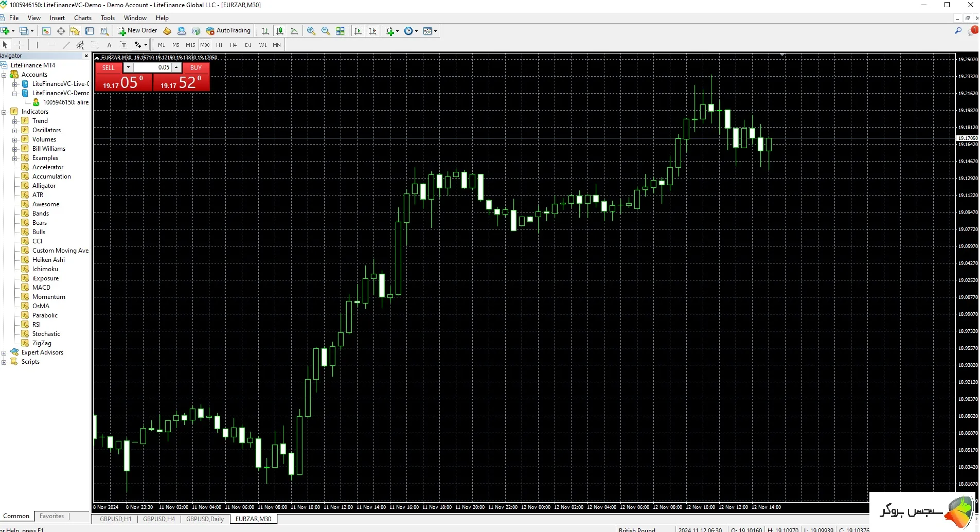This screenshot has height=532, width=980.
Task: Select the Ichimoku indicator in Navigator
Action: coord(45,269)
